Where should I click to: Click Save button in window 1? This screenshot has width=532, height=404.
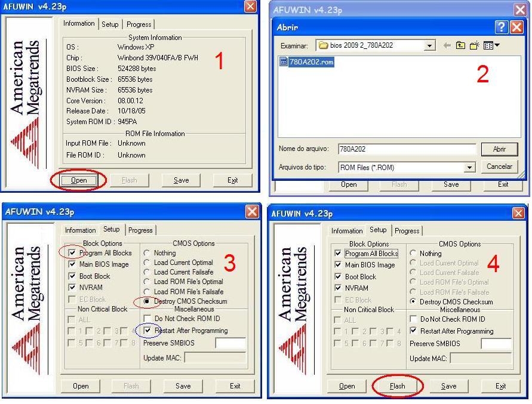[181, 180]
